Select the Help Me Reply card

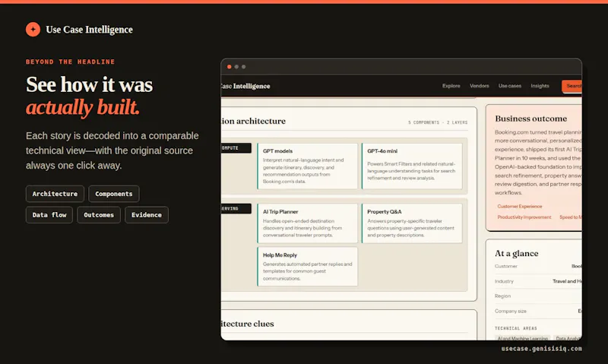(307, 266)
